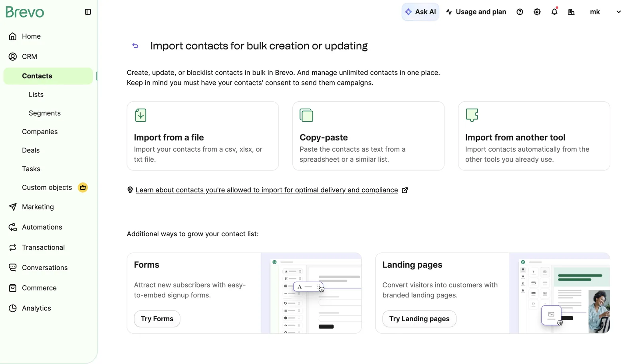Screen dimensions: 639x364
Task: Choose the Import from a file card
Action: [x=203, y=136]
